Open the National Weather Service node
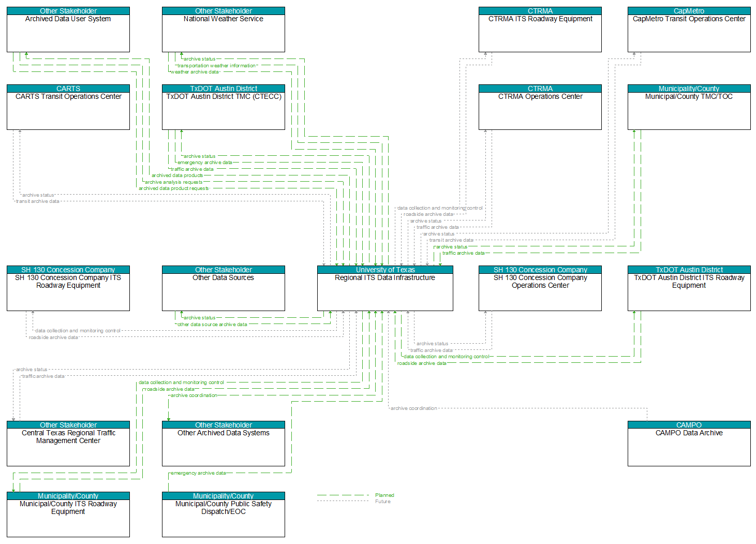This screenshot has width=756, height=544. pos(224,30)
